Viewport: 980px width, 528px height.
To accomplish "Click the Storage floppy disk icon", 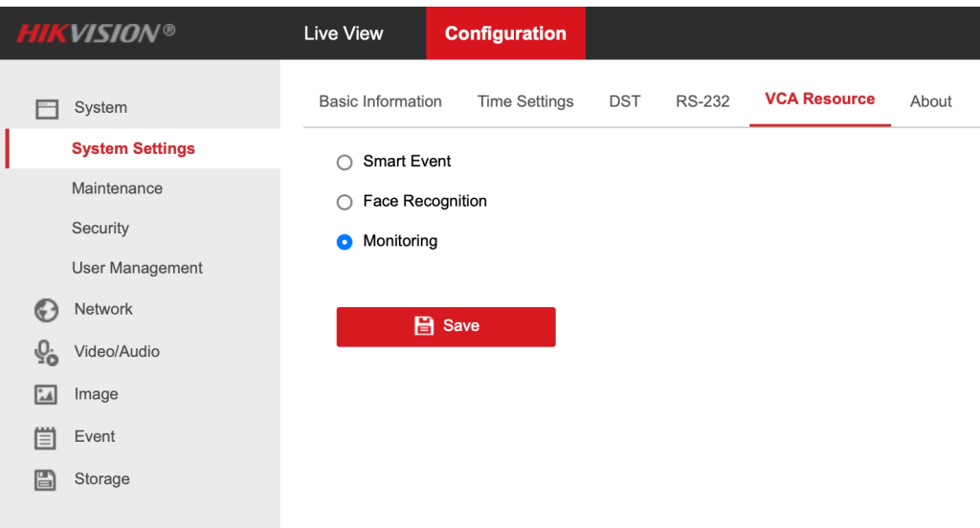I will pos(46,480).
